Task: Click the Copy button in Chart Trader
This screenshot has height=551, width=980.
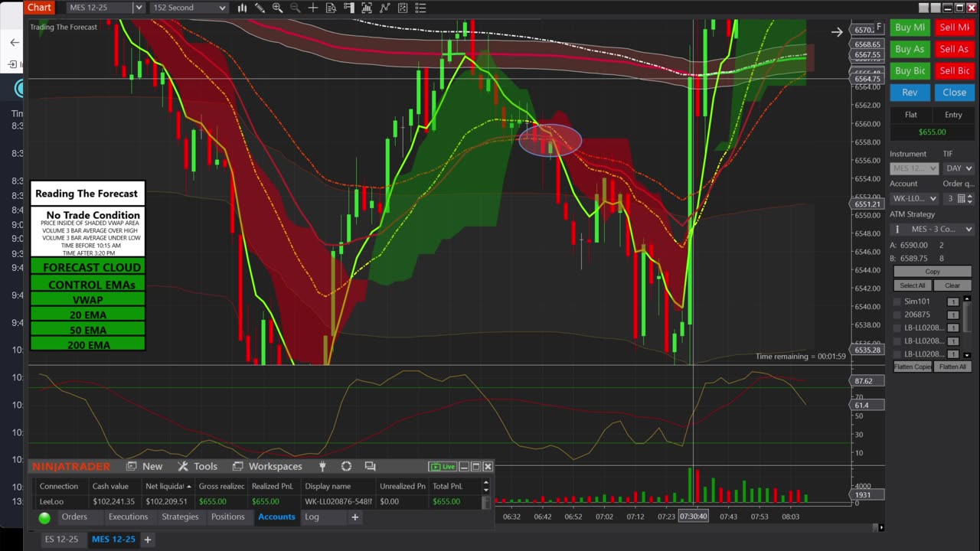Action: (933, 272)
